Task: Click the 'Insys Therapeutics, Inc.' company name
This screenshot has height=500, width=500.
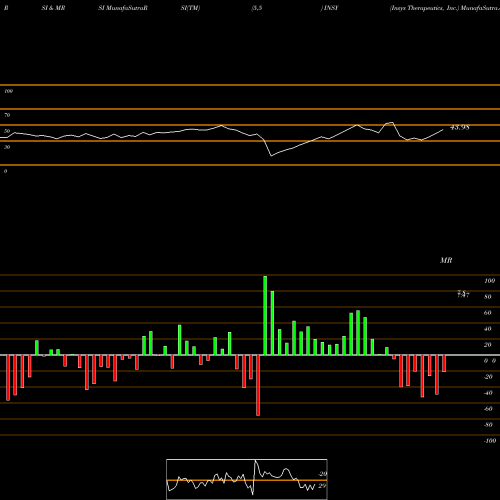Action: click(x=424, y=8)
